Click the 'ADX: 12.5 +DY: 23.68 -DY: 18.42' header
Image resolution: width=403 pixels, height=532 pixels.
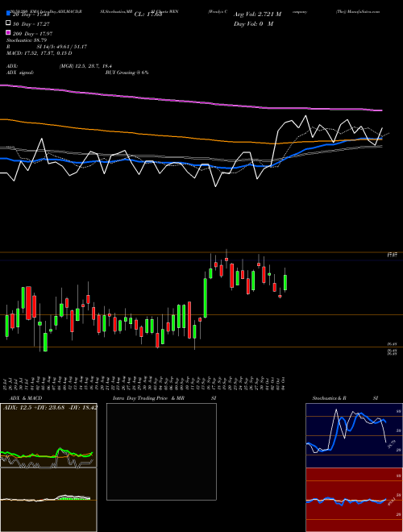50,407
